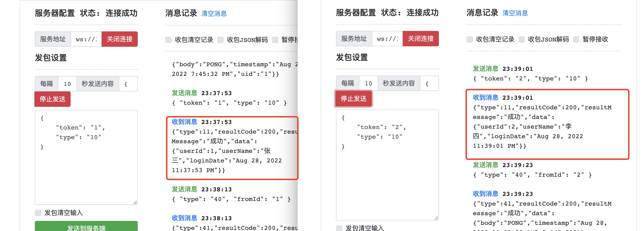Toggle 收包JSON解码 checkbox in right panel
Image resolution: width=644 pixels, height=231 pixels.
coord(521,39)
